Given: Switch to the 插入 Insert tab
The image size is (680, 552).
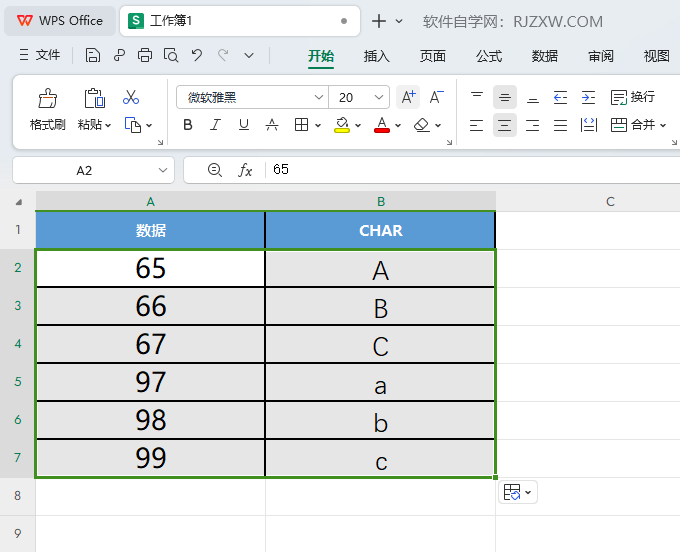Looking at the screenshot, I should [x=376, y=56].
